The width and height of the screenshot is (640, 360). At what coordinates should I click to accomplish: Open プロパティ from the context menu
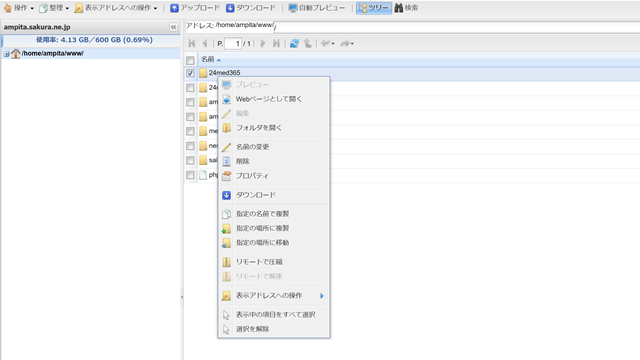[x=274, y=176]
